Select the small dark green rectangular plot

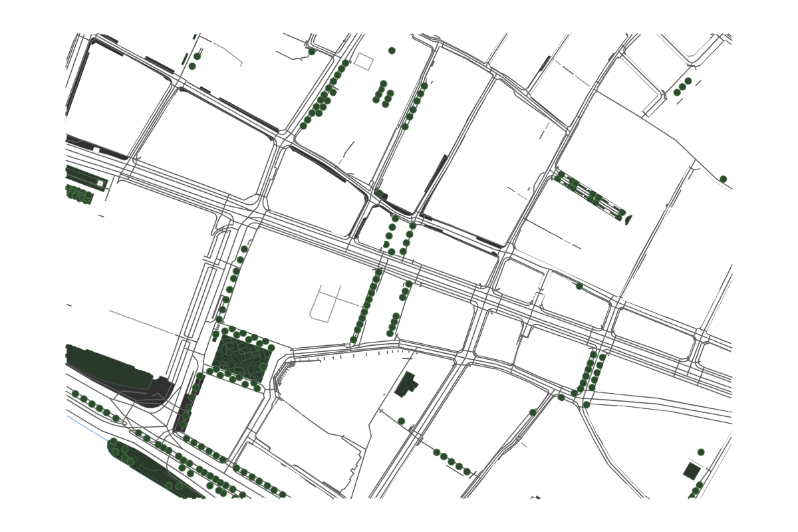click(x=692, y=471)
